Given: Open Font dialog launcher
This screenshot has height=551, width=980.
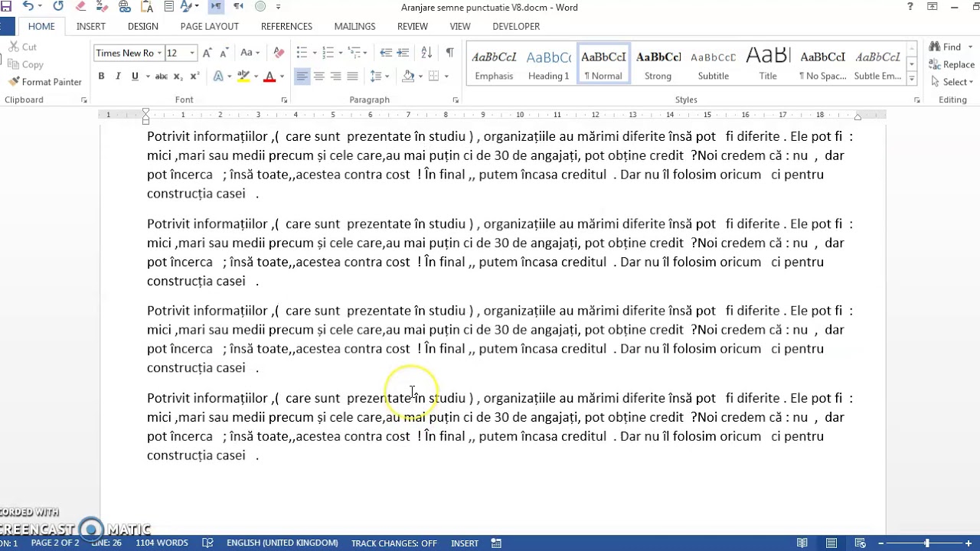Looking at the screenshot, I should click(284, 100).
